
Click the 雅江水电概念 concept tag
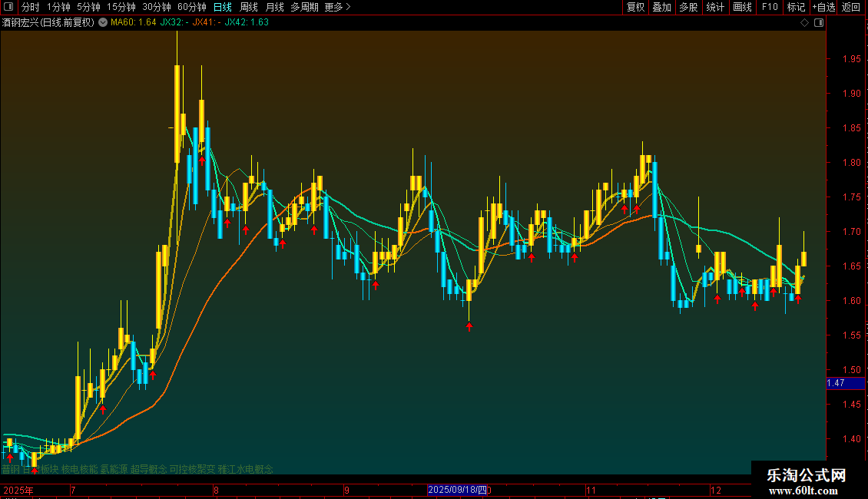245,469
